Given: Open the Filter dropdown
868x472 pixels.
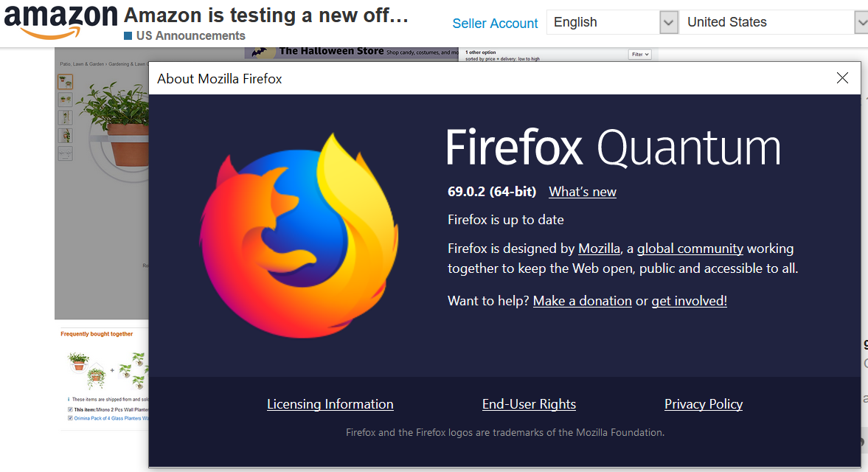Looking at the screenshot, I should point(639,53).
